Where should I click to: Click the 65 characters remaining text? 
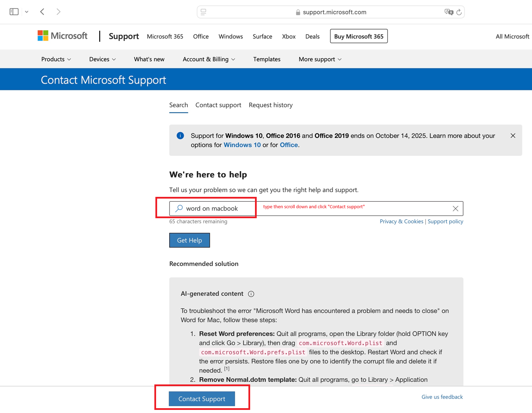(198, 221)
